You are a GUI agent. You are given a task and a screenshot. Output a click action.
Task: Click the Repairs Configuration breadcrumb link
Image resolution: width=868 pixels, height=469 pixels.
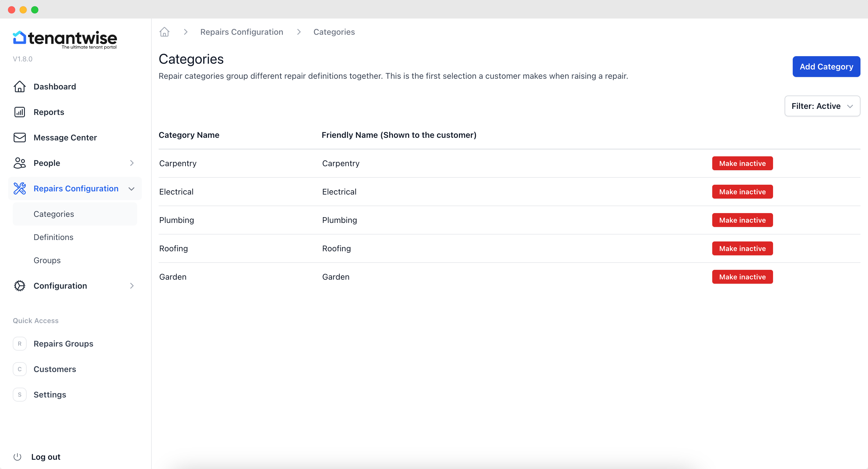(x=241, y=32)
